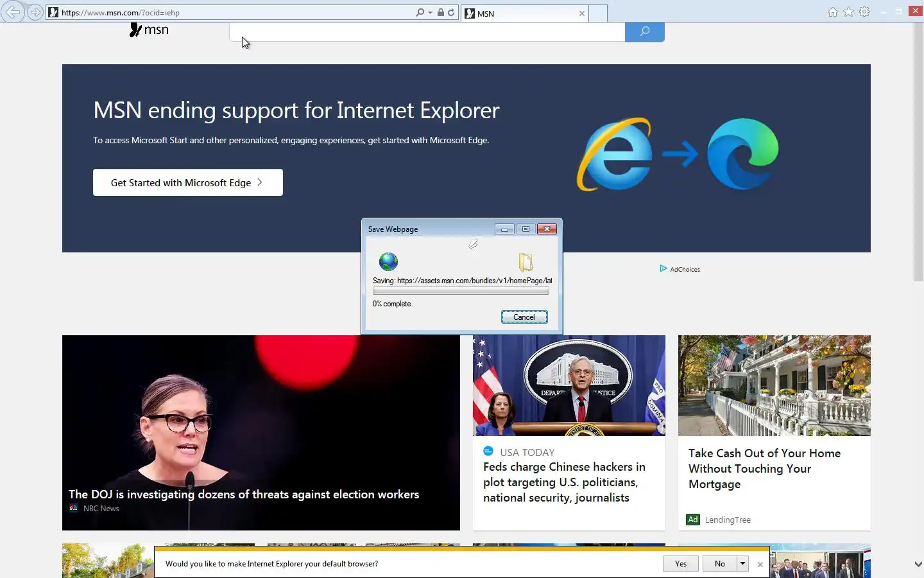Click No on default browser prompt
924x578 pixels.
tap(720, 564)
